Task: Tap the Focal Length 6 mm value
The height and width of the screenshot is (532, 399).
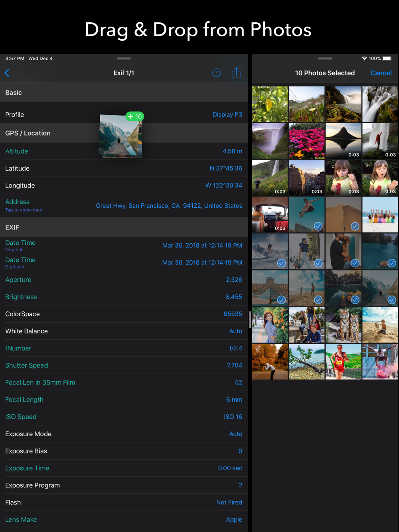Action: point(234,400)
